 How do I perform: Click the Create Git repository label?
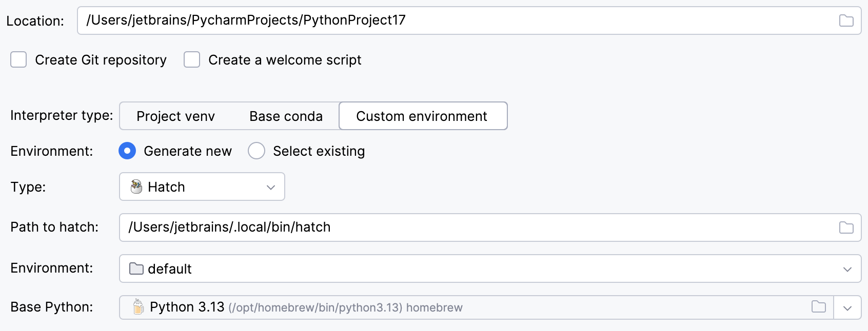click(x=101, y=60)
